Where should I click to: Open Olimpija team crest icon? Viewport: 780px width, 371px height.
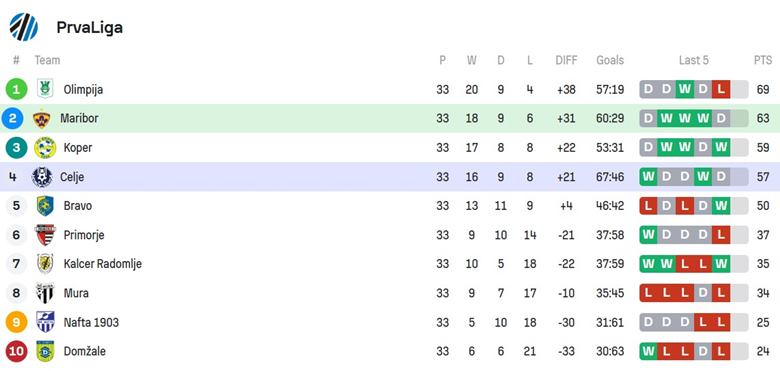(45, 90)
